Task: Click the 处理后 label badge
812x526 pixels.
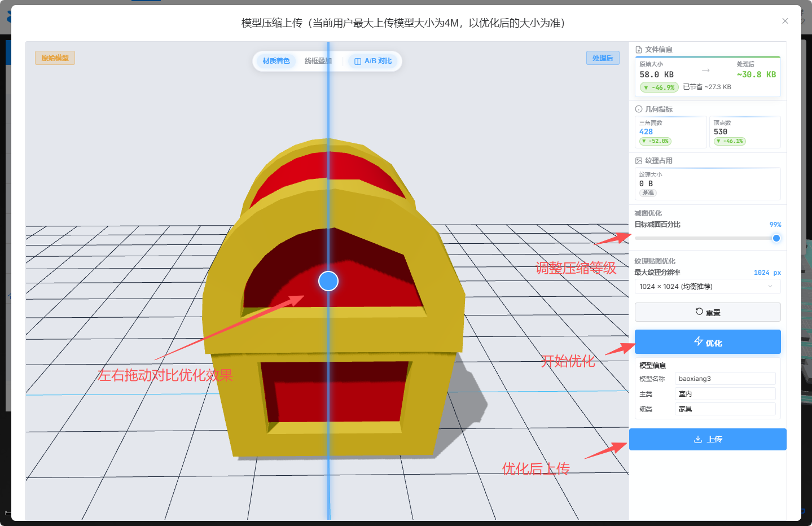Action: pyautogui.click(x=603, y=58)
